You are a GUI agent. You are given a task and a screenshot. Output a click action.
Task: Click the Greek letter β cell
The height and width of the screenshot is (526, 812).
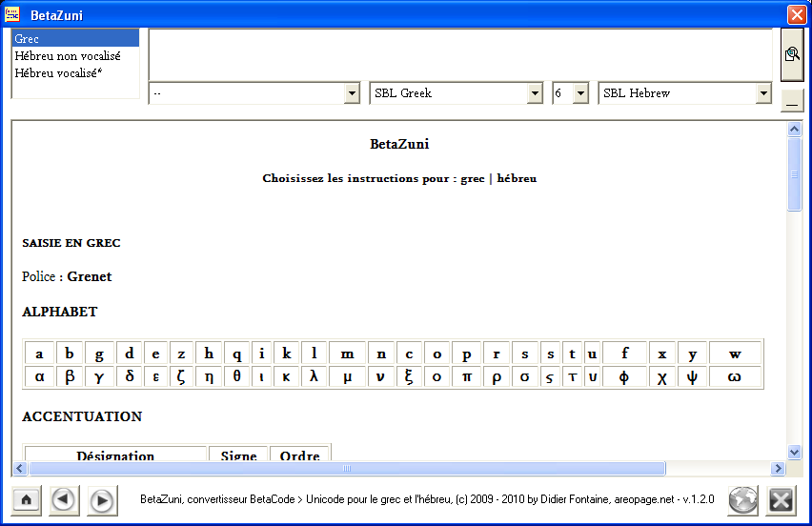tap(70, 377)
